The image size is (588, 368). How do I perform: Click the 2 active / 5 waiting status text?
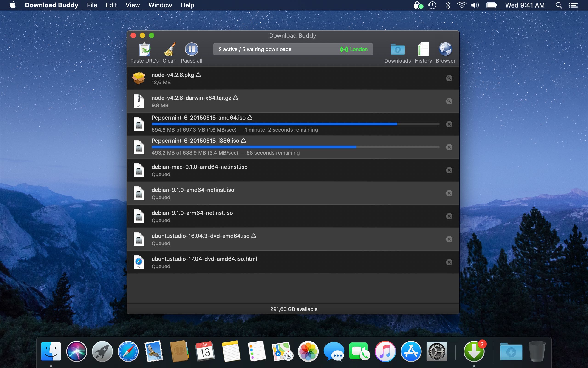255,49
